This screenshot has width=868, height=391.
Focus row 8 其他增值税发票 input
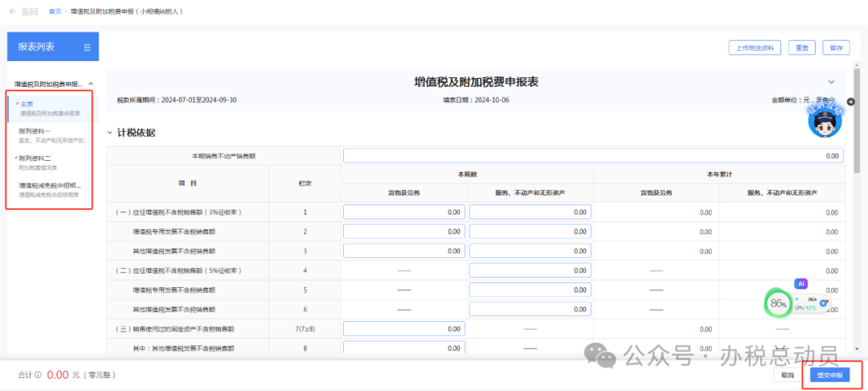tap(404, 348)
